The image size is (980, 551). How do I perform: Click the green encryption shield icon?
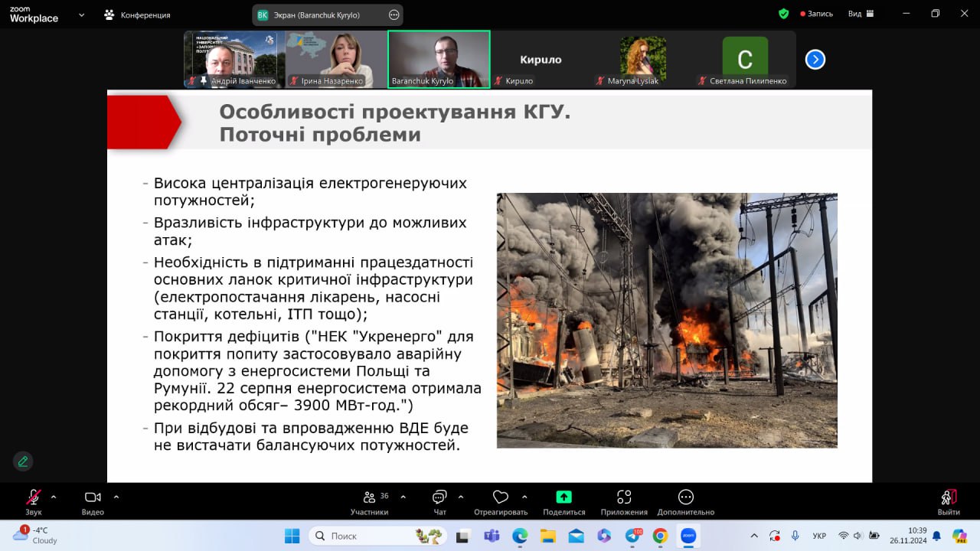[783, 14]
